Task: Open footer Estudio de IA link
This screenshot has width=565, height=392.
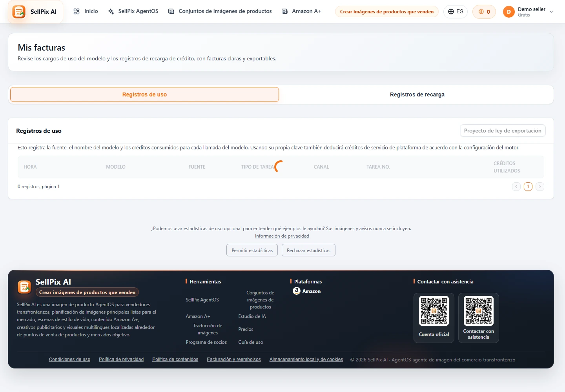Action: point(252,316)
